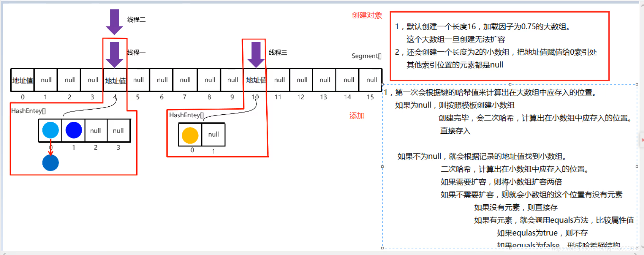
Task: Click the HashEntey[] label above the two-slot array
Action: (186, 115)
